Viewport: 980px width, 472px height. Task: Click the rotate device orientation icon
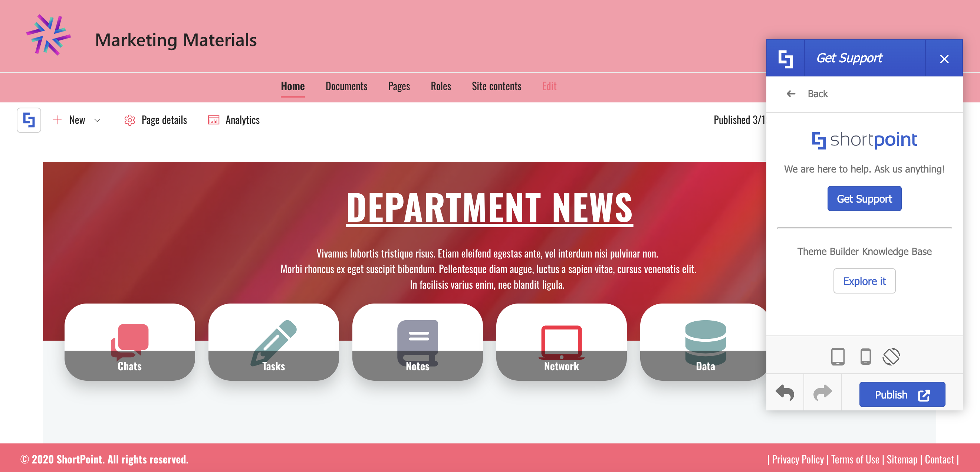point(891,357)
